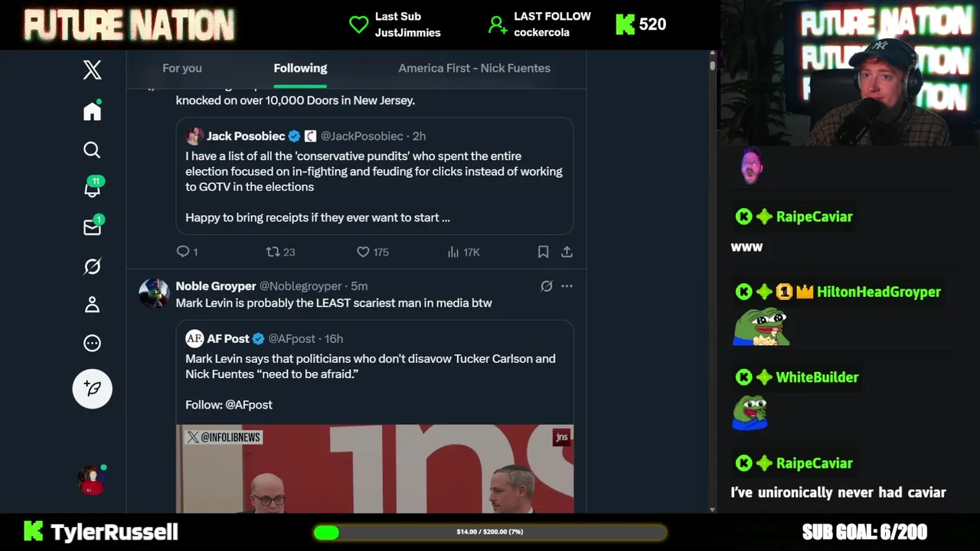The width and height of the screenshot is (980, 551).
Task: Open @AFpost handle link
Action: (x=292, y=339)
